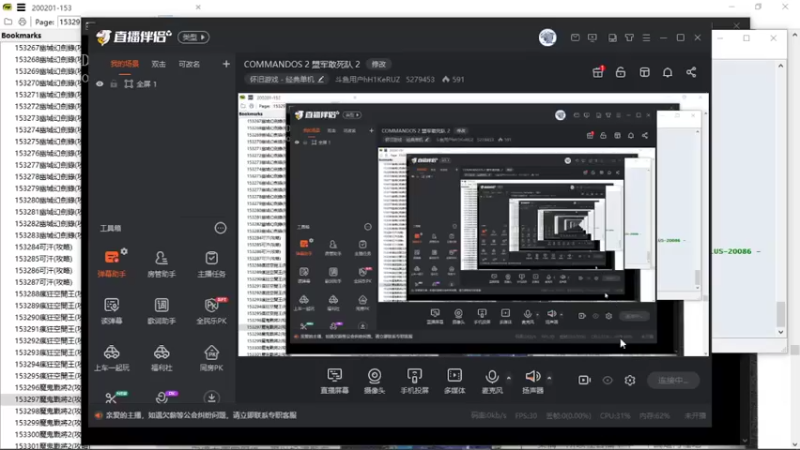Open danmaku assistant gear settings

pyautogui.click(x=124, y=252)
